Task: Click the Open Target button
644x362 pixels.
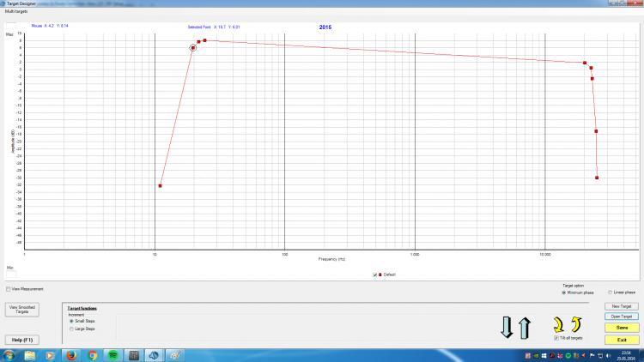Action: tap(622, 317)
